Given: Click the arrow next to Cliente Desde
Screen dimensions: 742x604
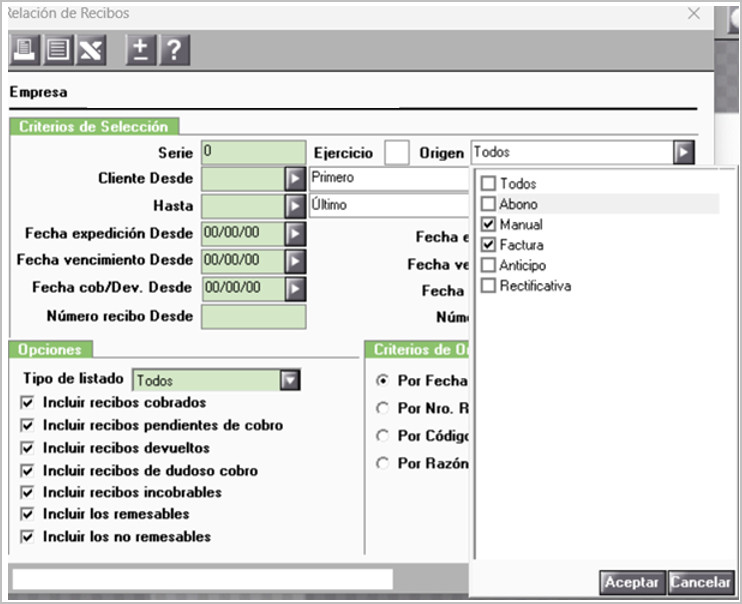Looking at the screenshot, I should pos(295,179).
